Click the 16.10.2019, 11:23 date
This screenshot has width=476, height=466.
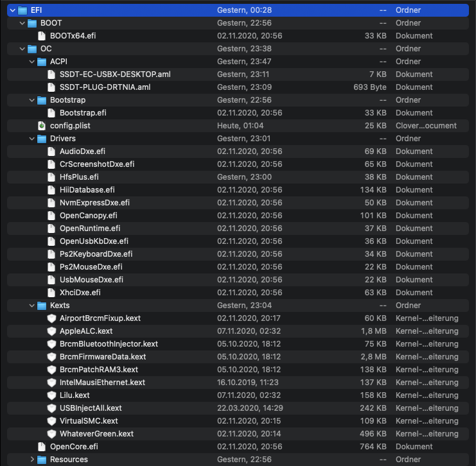(x=248, y=383)
